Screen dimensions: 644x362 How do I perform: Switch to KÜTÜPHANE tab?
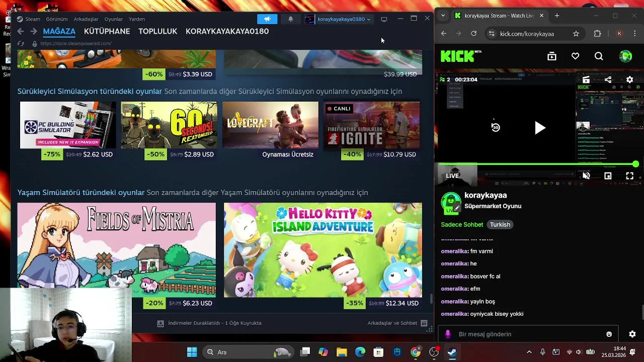click(107, 31)
